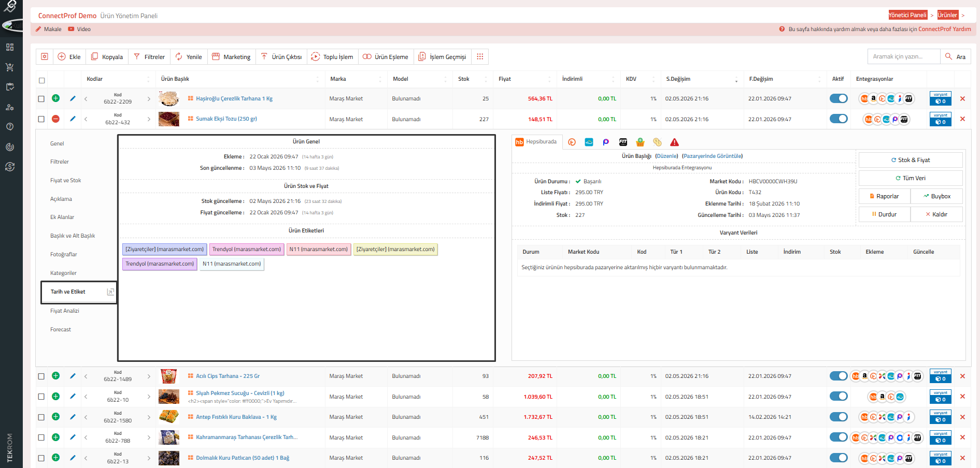Open the table settings gear icon in toolbar
This screenshot has width=980, height=468.
(x=45, y=56)
